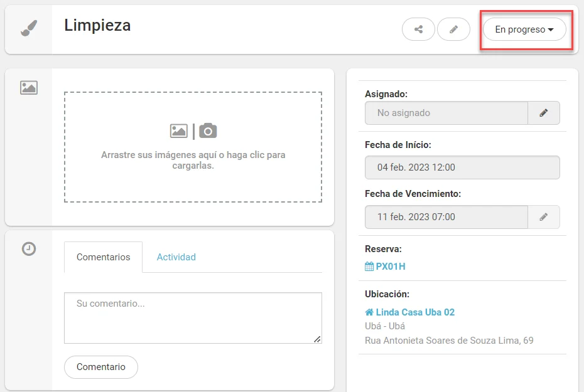Click the image upload drop zone text
Screen dimensions: 584x392
tap(193, 160)
